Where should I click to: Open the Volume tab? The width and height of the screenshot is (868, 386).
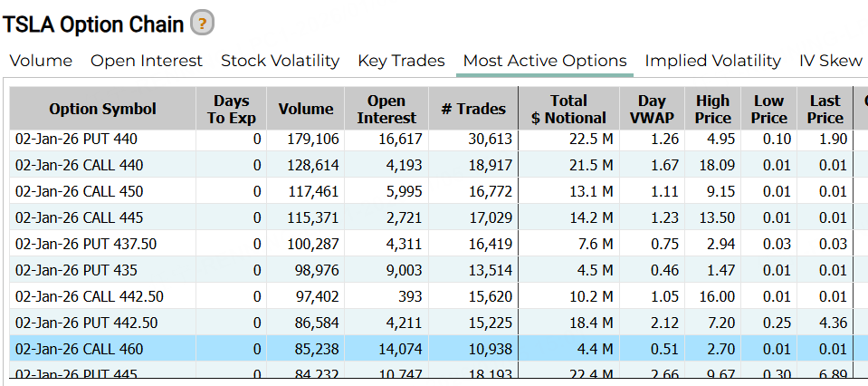pos(41,61)
